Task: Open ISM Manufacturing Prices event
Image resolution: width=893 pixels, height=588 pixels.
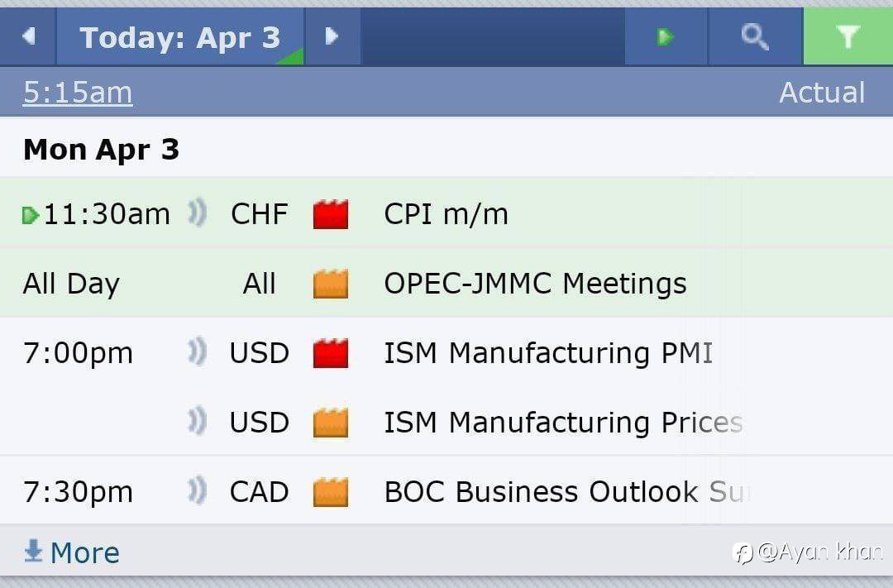Action: click(562, 423)
